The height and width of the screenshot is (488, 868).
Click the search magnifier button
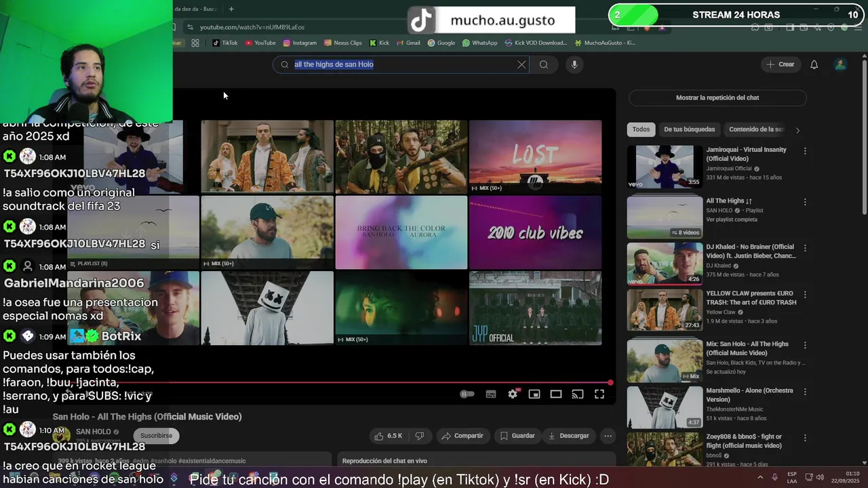click(544, 64)
